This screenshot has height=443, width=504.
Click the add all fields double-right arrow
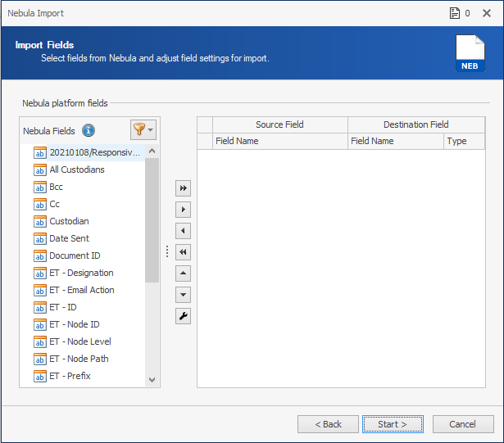coord(183,188)
